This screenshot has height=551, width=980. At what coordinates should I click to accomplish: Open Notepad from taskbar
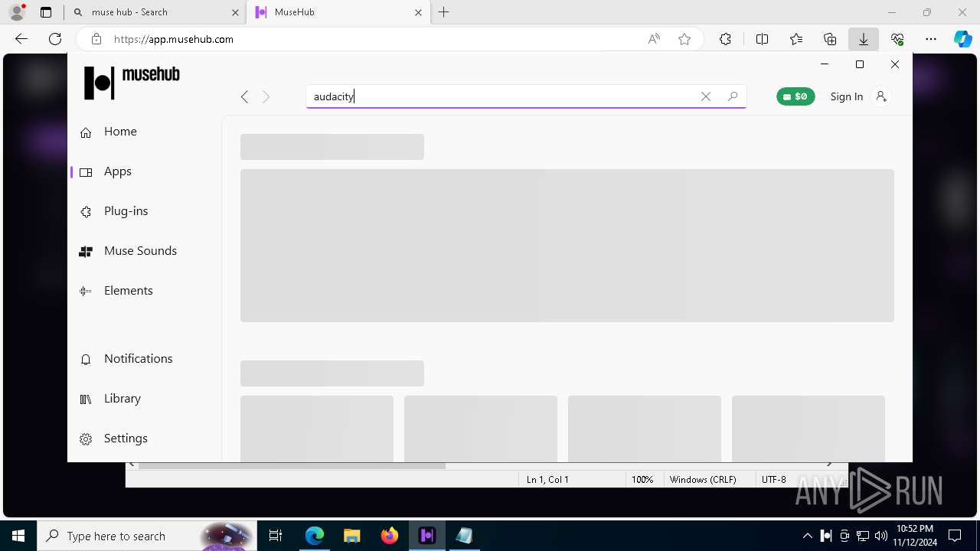pos(465,536)
